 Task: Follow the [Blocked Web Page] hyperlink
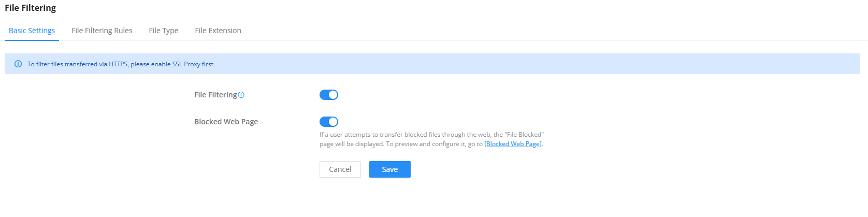click(x=513, y=144)
